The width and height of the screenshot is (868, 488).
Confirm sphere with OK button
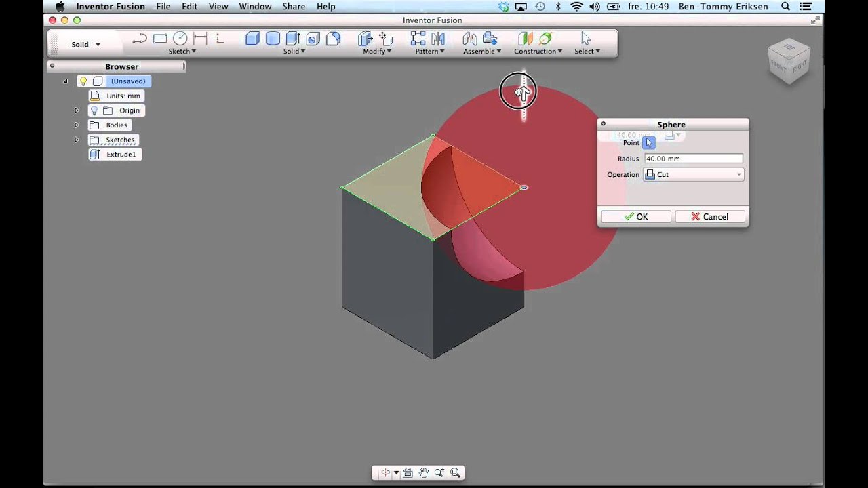636,217
